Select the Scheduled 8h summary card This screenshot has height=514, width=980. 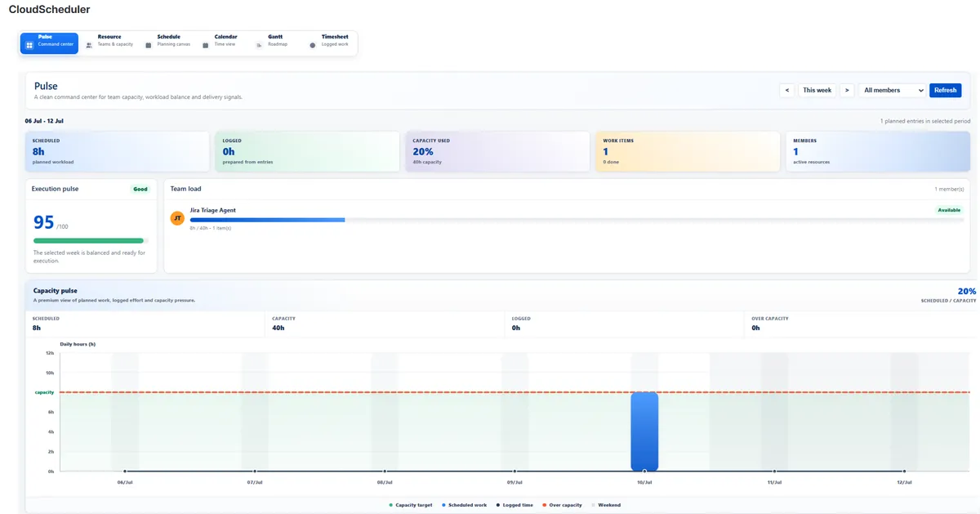coord(118,151)
